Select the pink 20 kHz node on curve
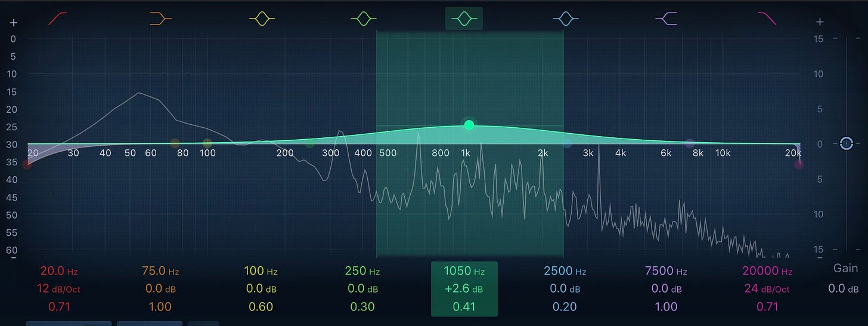Viewport: 868px width, 326px height. (799, 164)
